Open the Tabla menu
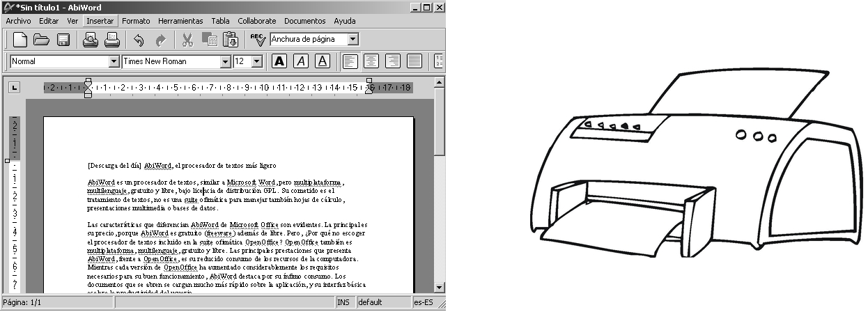The width and height of the screenshot is (868, 312). click(220, 21)
